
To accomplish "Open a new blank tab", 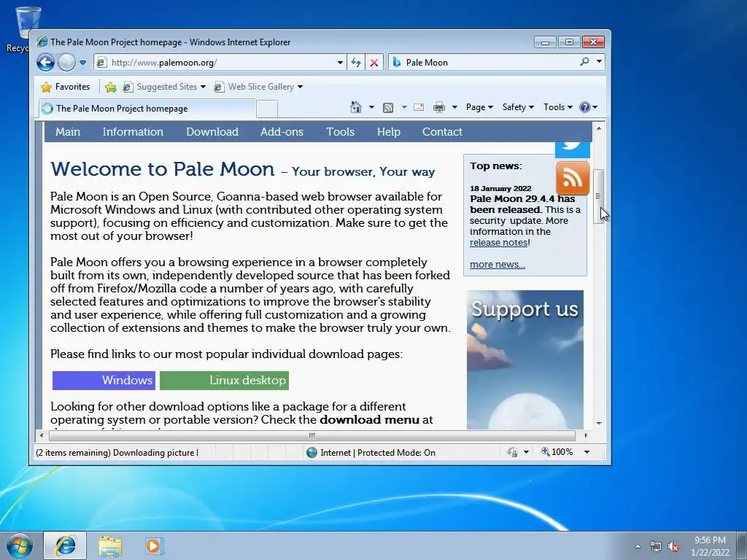I will (267, 109).
